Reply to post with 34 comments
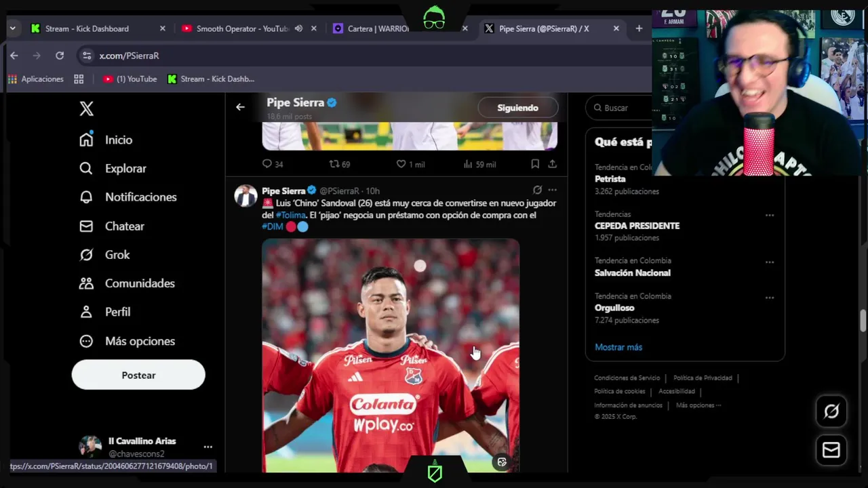This screenshot has width=868, height=488. pyautogui.click(x=273, y=164)
